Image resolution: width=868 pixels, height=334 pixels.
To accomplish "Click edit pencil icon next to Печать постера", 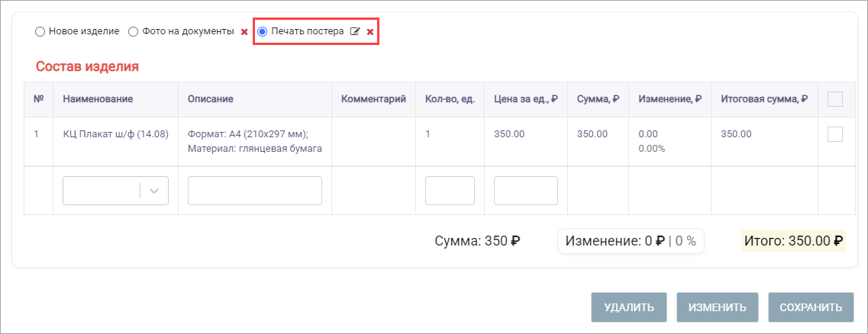I will (x=356, y=32).
